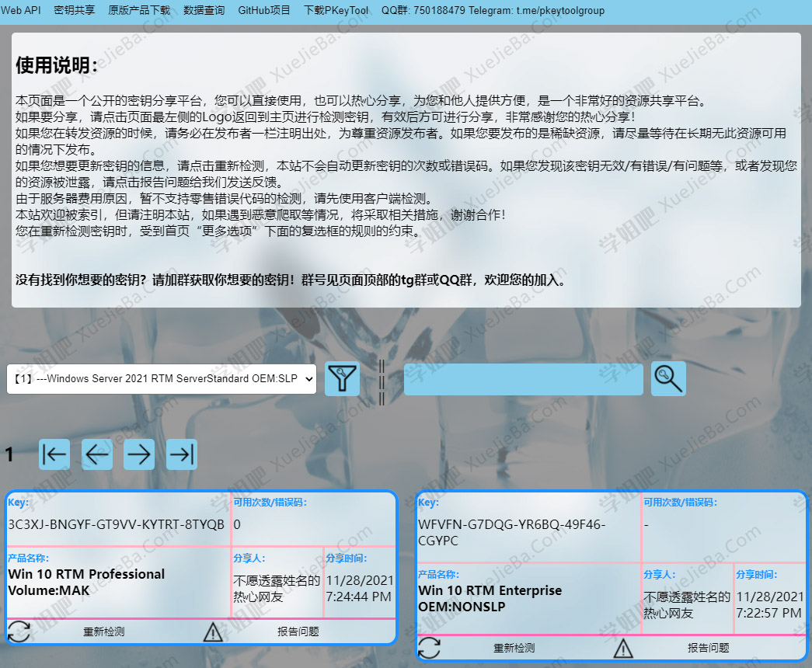Open Web API menu item
Screen dimensions: 812x668
[x=21, y=10]
